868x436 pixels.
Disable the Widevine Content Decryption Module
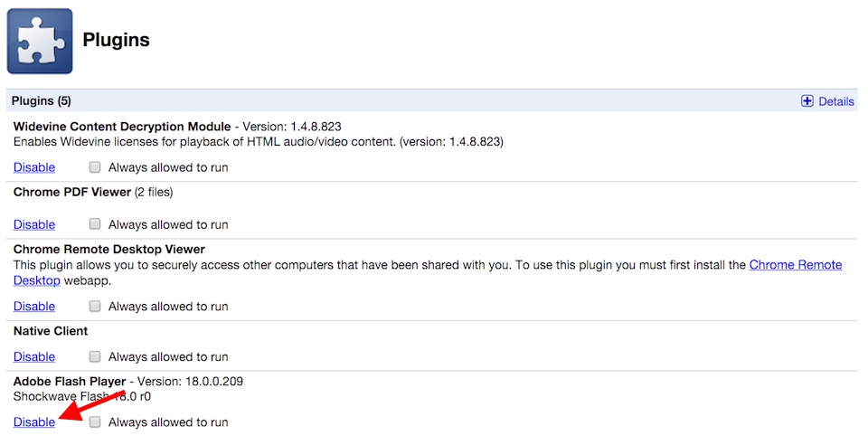[x=34, y=167]
